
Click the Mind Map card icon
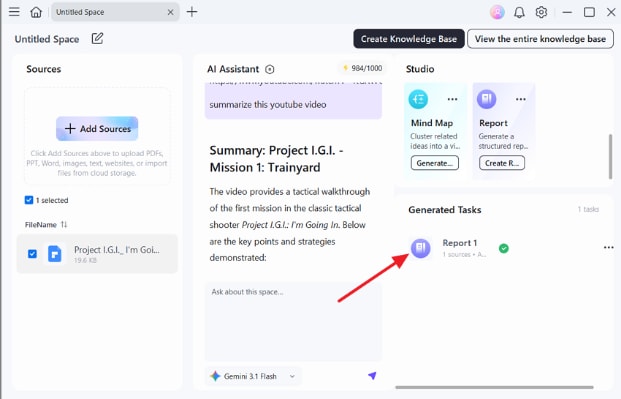pos(418,99)
